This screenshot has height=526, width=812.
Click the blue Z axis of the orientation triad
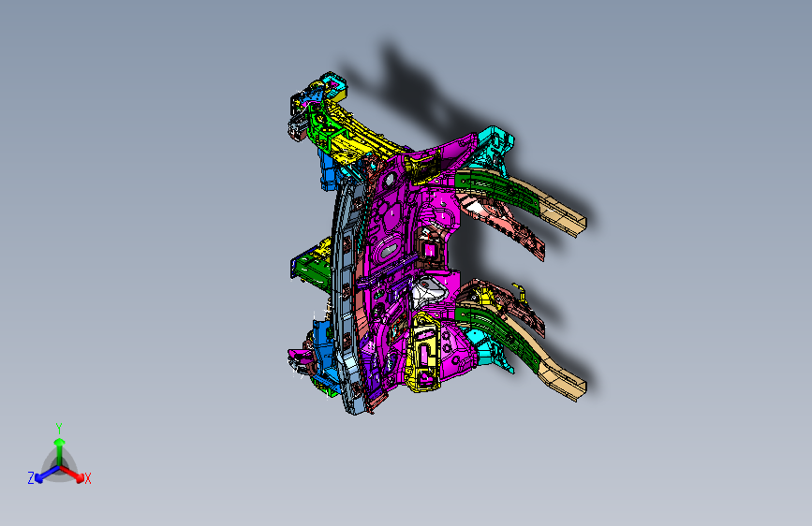47,475
